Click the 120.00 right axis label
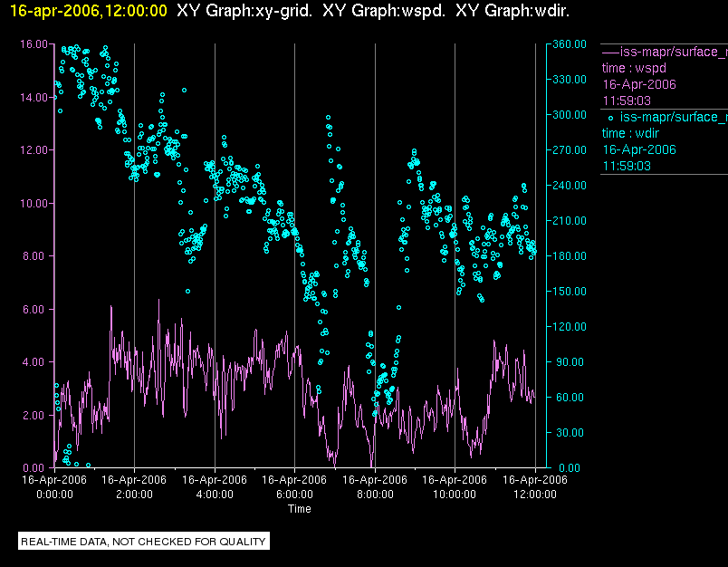728x567 pixels. [x=570, y=326]
